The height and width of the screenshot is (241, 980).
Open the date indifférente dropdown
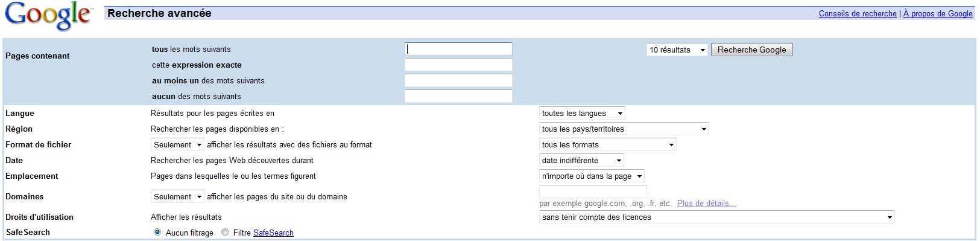[x=581, y=160]
